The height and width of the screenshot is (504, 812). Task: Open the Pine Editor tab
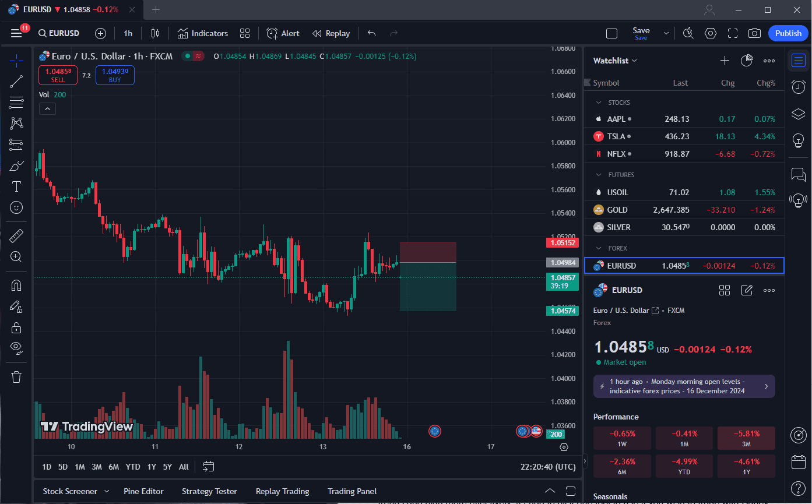click(143, 491)
